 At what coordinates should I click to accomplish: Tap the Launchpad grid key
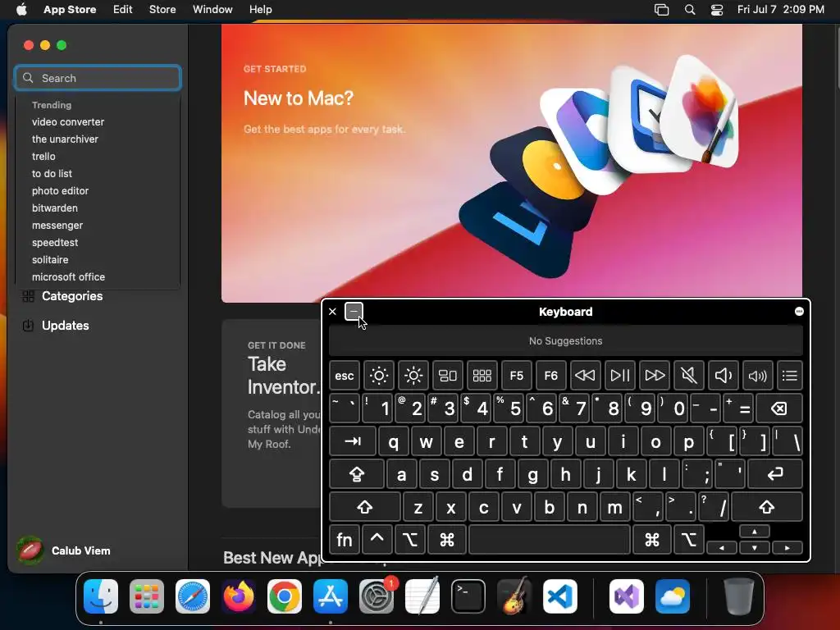pos(482,376)
